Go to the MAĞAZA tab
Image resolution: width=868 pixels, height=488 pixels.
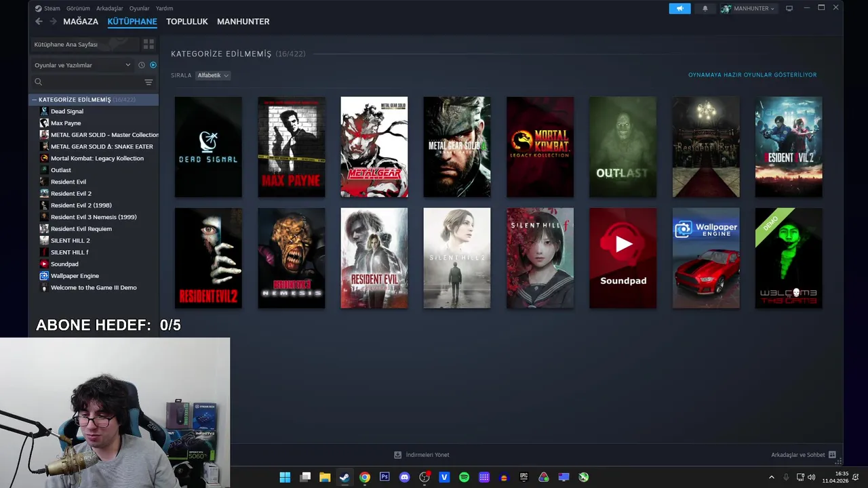pos(81,22)
